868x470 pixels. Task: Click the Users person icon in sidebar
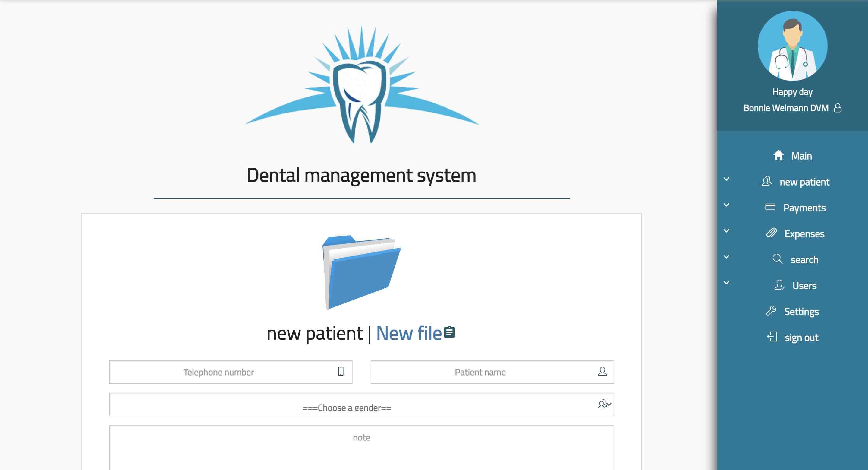[779, 285]
